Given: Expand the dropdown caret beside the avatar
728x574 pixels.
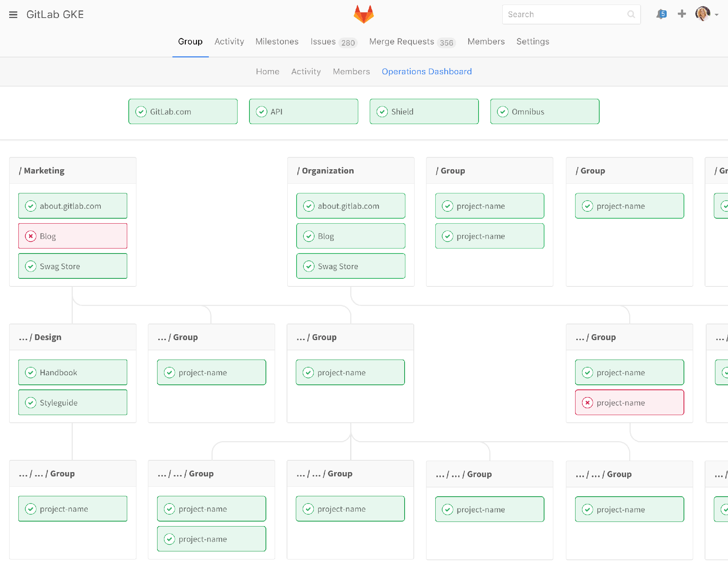Looking at the screenshot, I should 717,15.
